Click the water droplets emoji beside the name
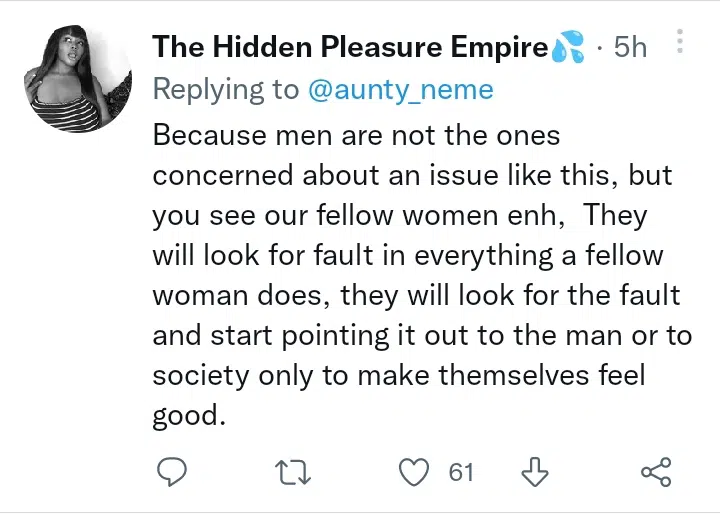This screenshot has width=720, height=517. click(x=568, y=48)
